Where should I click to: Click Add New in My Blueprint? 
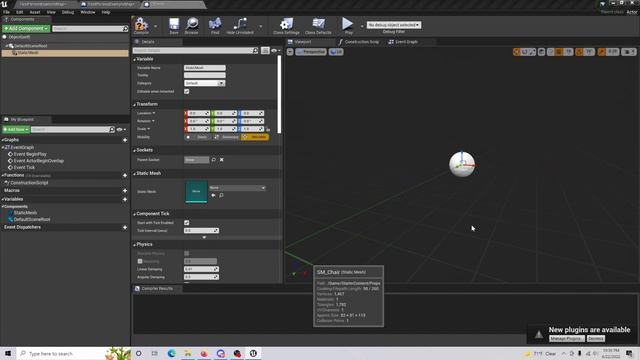pyautogui.click(x=16, y=129)
